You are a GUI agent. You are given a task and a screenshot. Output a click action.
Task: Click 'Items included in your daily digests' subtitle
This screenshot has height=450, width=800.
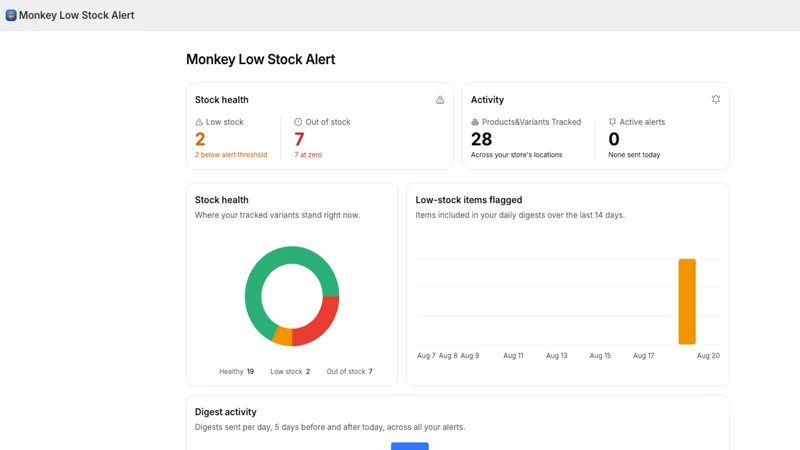pyautogui.click(x=520, y=215)
